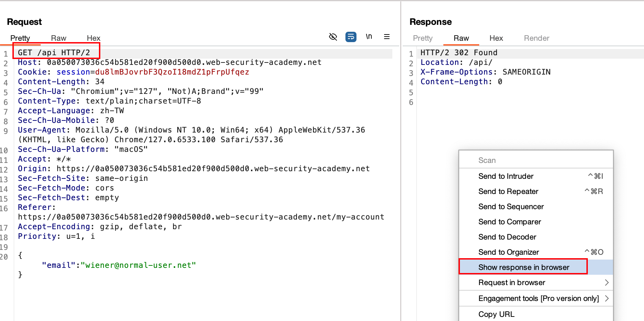This screenshot has height=321, width=644.
Task: Toggle hide non-printable characters eye icon
Action: coord(333,37)
